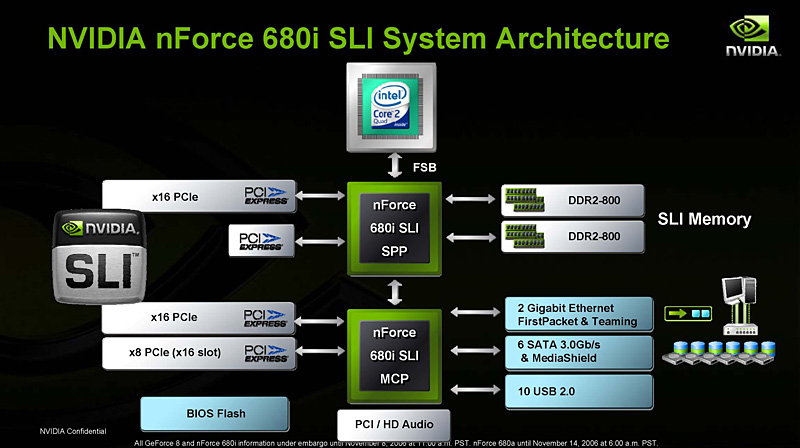Click the row of hard drive icons
Viewport: 800px width, 448px height.
pos(719,353)
